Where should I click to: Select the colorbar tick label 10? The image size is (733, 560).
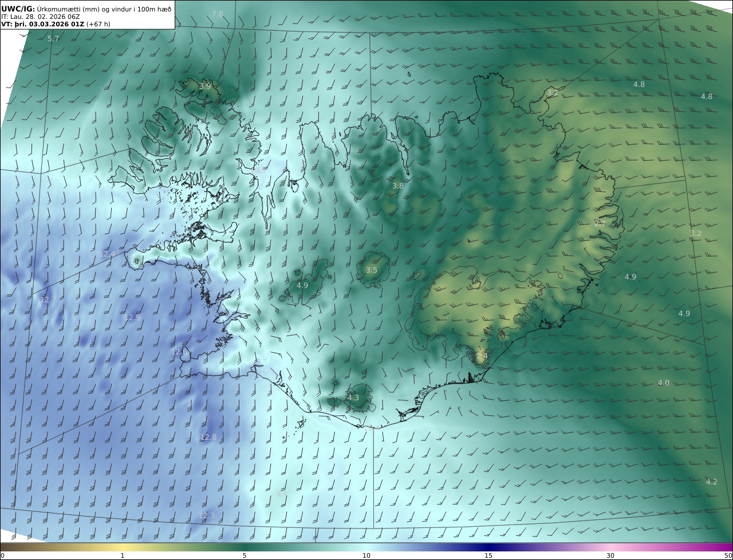click(x=366, y=555)
